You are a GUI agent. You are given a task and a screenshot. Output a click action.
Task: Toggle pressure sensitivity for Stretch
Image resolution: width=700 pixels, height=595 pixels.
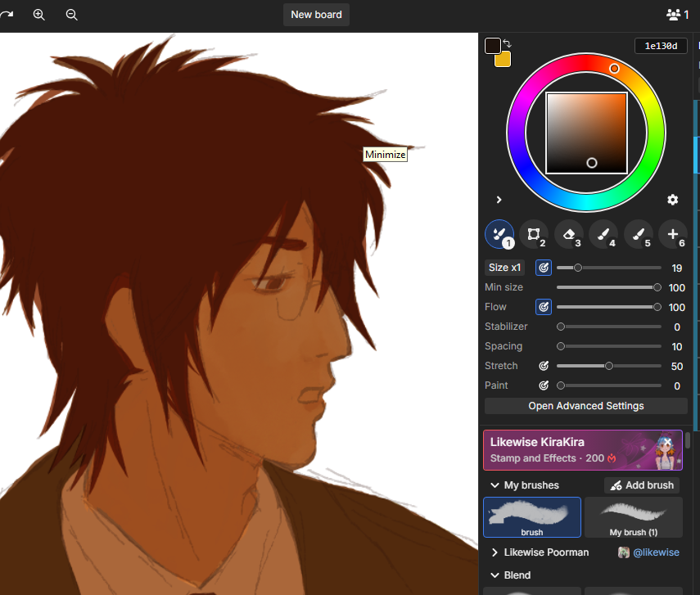point(544,366)
